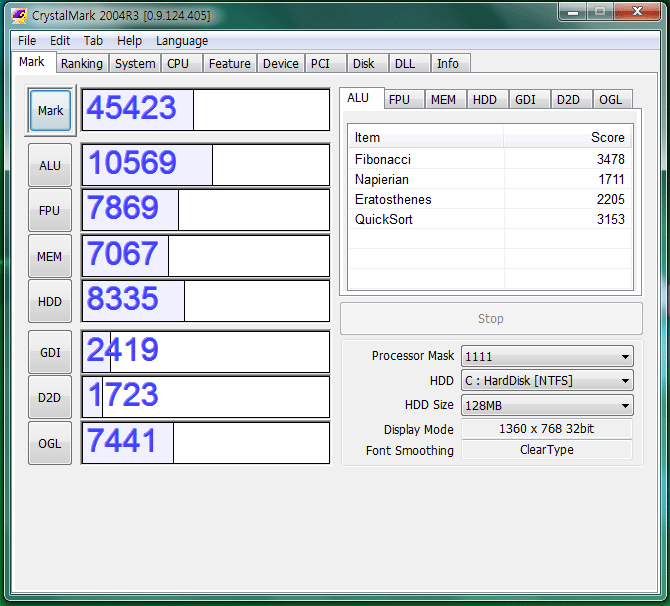670x606 pixels.
Task: Expand the HDD drive dropdown
Action: point(547,380)
